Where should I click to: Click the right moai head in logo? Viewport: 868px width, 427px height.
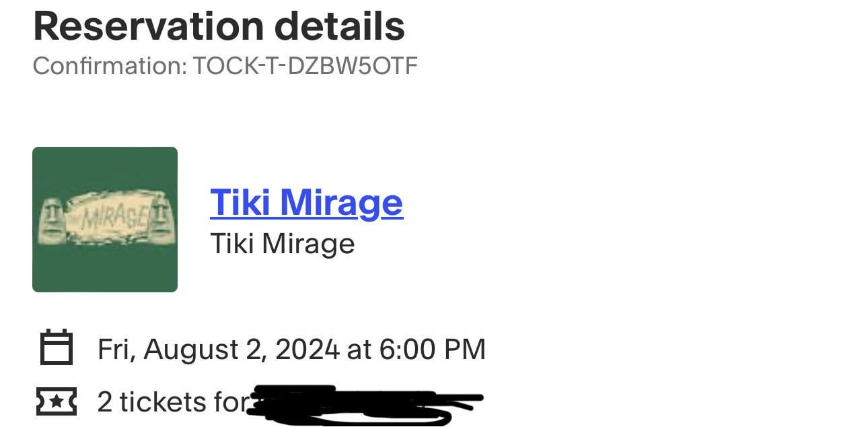[x=159, y=219]
